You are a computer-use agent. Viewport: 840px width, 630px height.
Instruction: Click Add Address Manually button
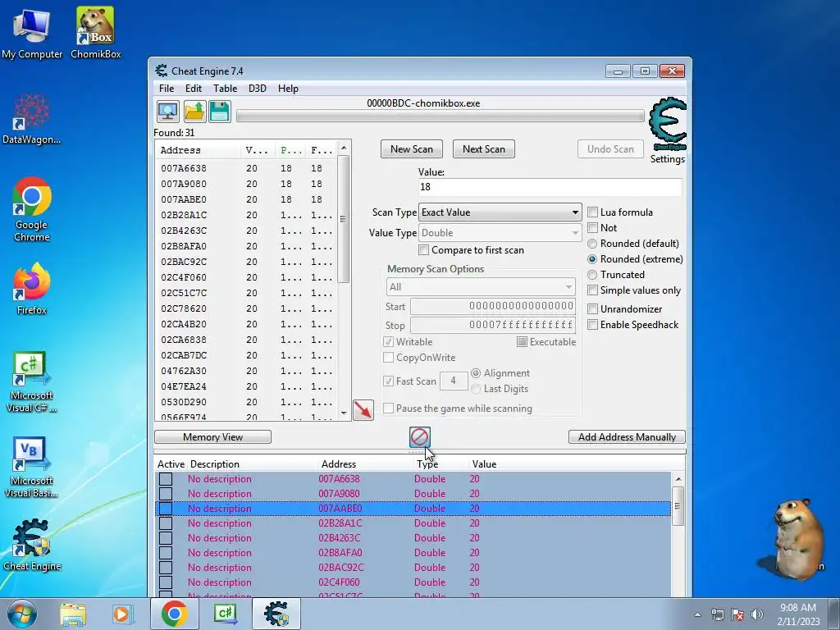[x=627, y=437]
